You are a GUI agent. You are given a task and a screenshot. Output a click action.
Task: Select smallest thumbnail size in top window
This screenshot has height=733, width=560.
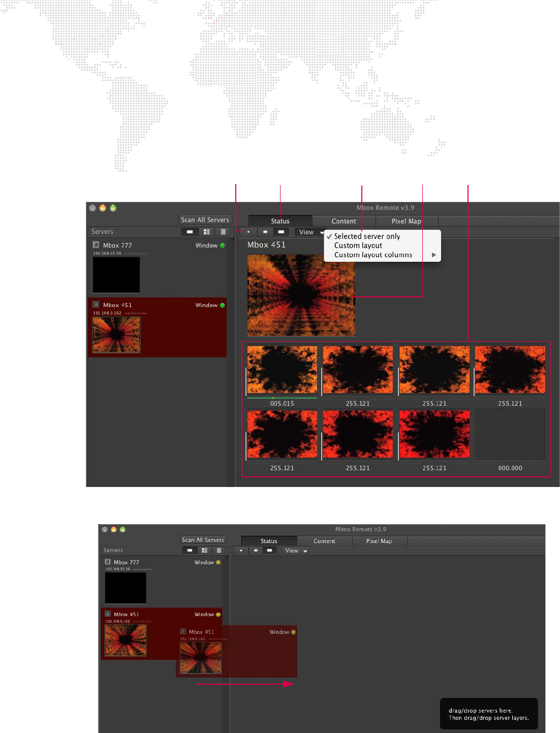[248, 232]
